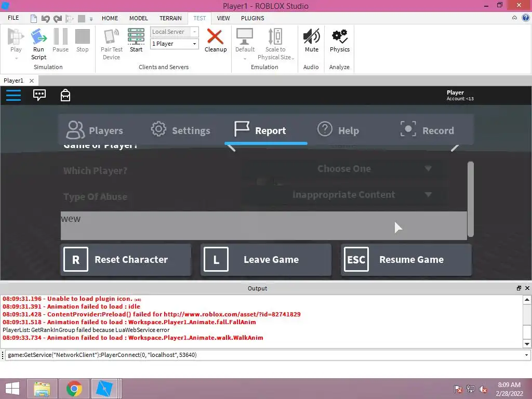The image size is (532, 399).
Task: Open the backpack inventory icon
Action: [65, 95]
